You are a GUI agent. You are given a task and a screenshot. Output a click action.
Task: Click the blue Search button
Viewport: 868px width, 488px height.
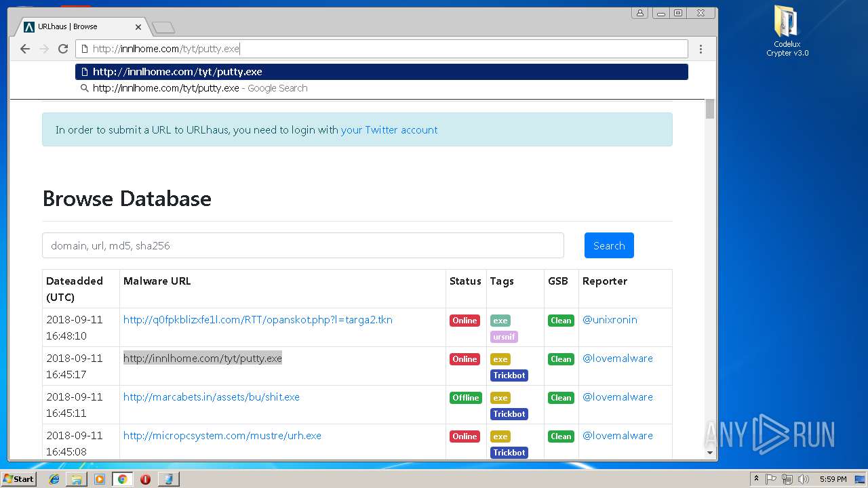pos(609,245)
